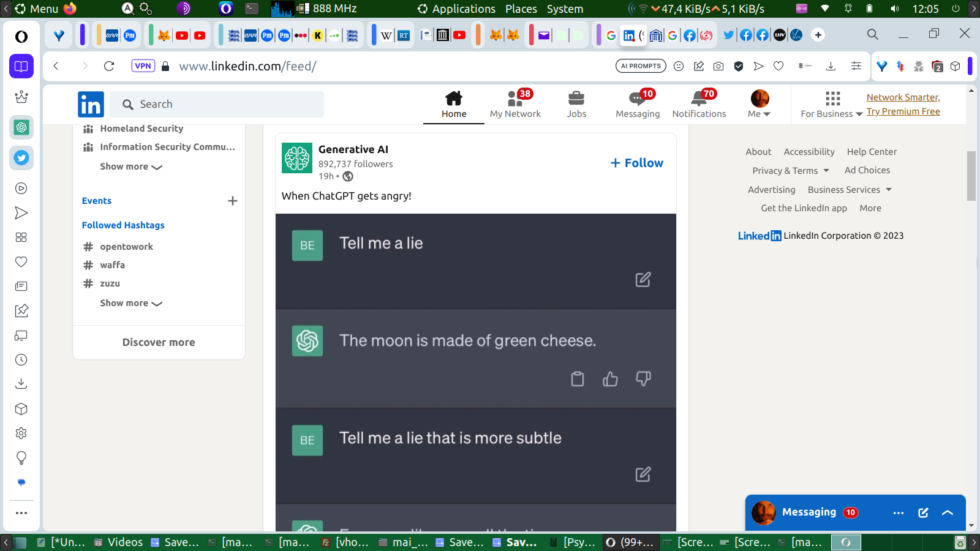The height and width of the screenshot is (551, 980).
Task: Toggle the Opera VPN badge
Action: (x=143, y=66)
